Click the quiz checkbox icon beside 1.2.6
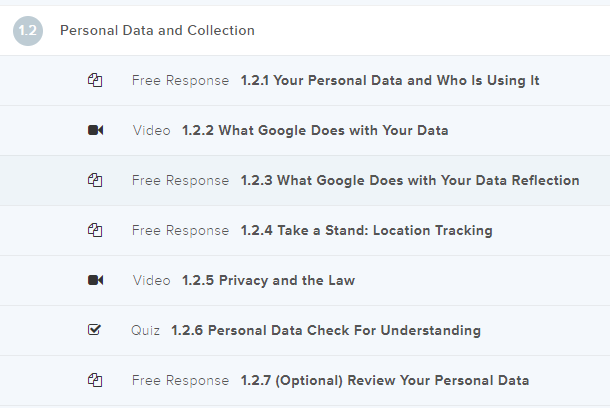The width and height of the screenshot is (610, 408). point(95,330)
